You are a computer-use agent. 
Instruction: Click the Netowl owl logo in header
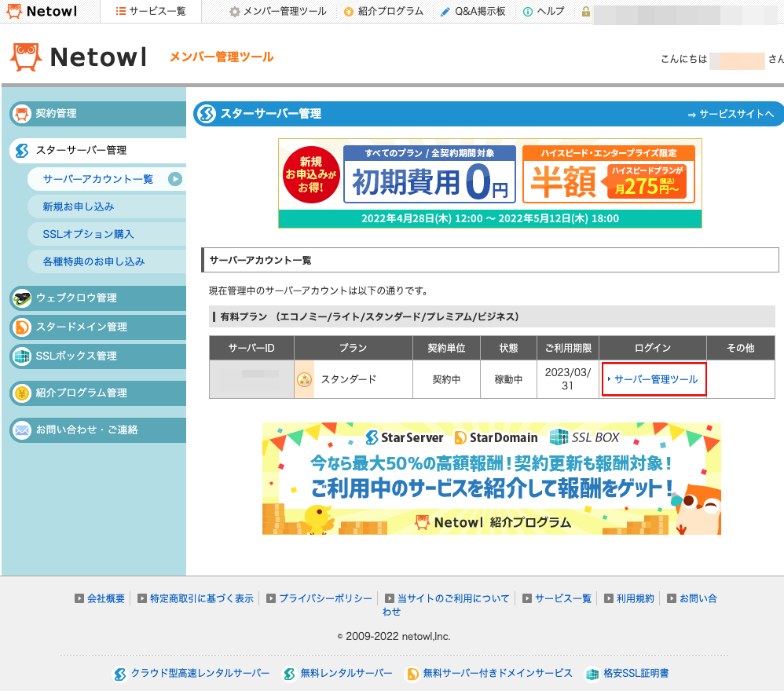25,57
